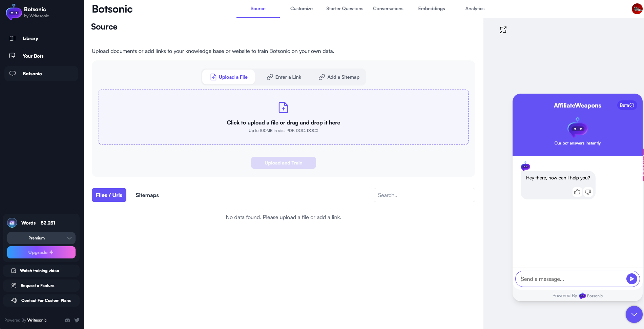Image resolution: width=644 pixels, height=329 pixels.
Task: Open Your Bots in the sidebar
Action: 33,56
